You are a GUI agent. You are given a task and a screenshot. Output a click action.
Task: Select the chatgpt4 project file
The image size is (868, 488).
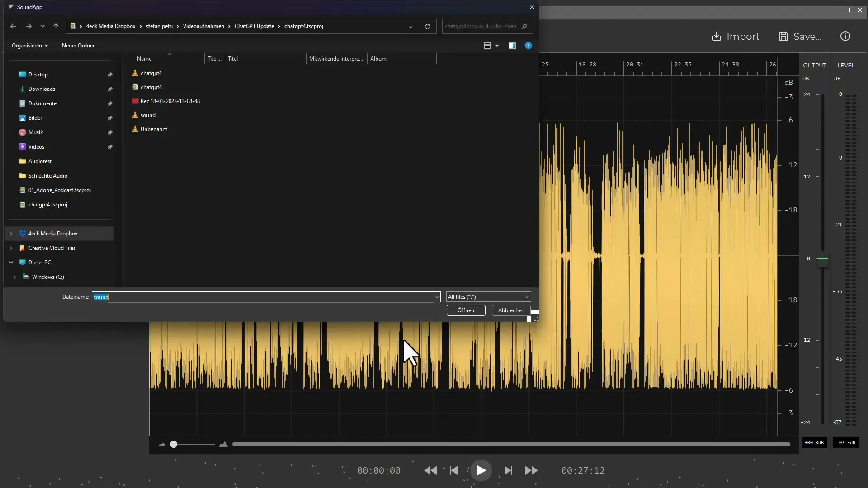pos(147,87)
